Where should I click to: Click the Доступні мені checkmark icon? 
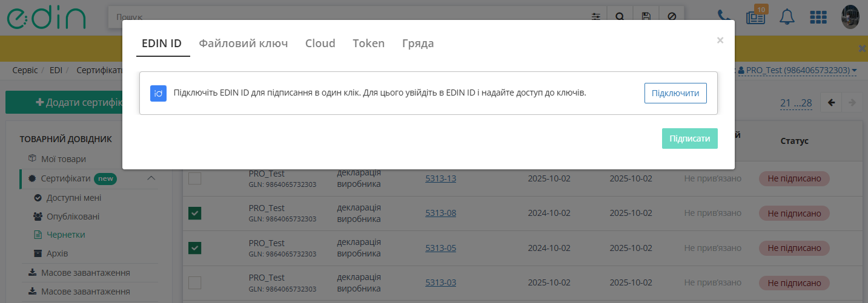pos(38,198)
